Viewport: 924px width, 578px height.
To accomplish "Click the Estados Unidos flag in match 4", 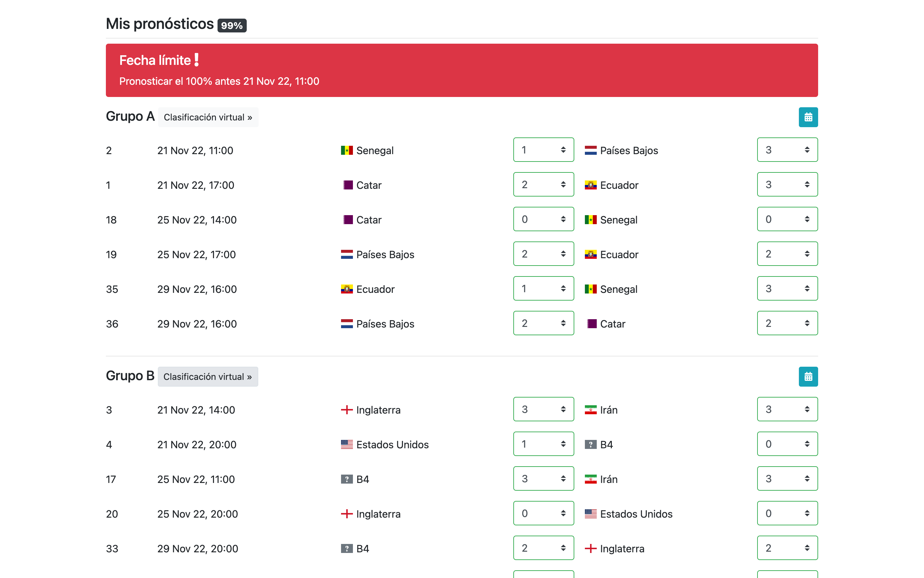I will [347, 445].
